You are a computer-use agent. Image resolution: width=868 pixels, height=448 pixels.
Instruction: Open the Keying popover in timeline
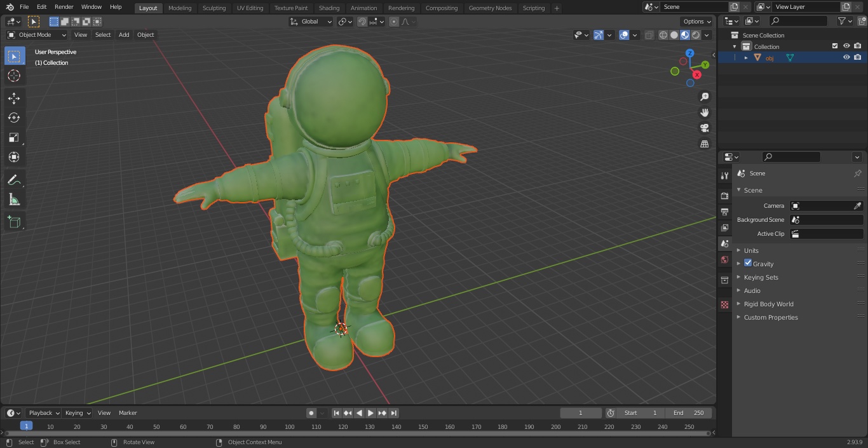(x=78, y=413)
